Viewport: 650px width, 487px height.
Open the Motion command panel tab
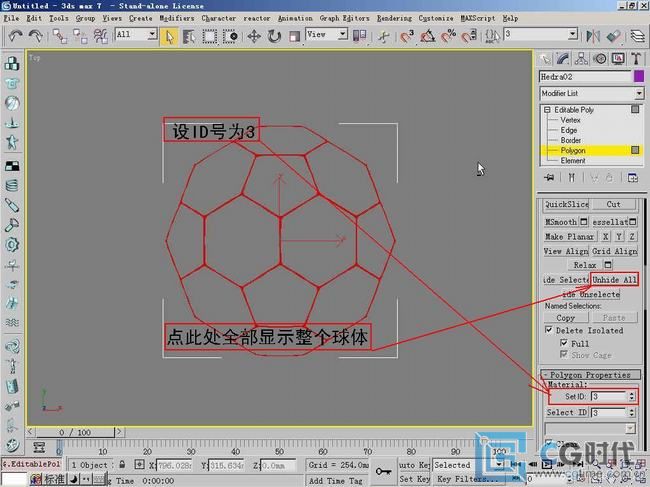click(x=600, y=59)
